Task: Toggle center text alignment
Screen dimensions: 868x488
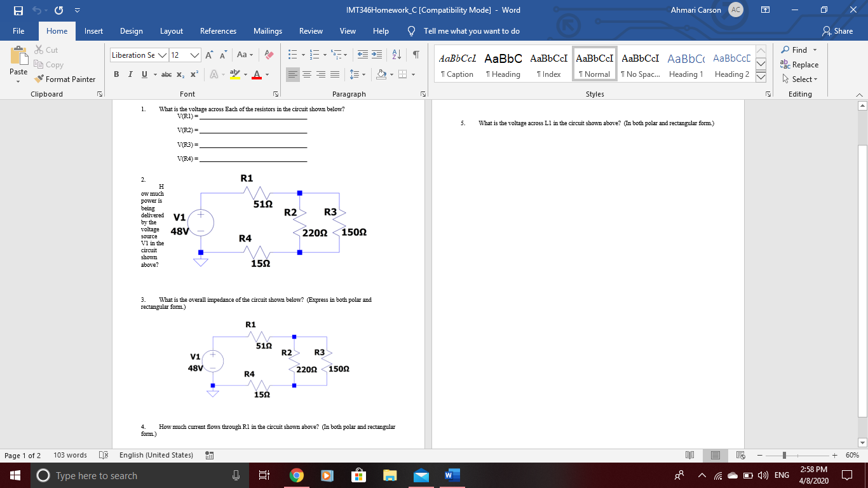Action: pyautogui.click(x=308, y=74)
